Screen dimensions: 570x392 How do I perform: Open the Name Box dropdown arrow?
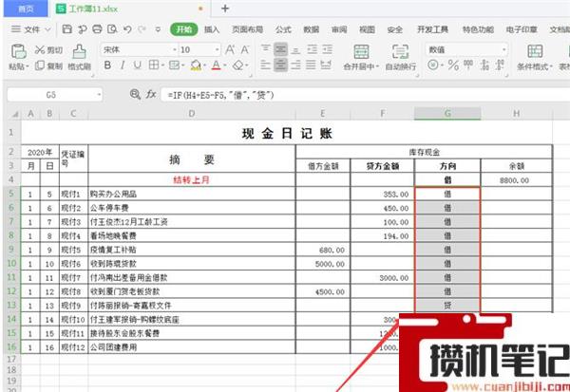pos(99,95)
